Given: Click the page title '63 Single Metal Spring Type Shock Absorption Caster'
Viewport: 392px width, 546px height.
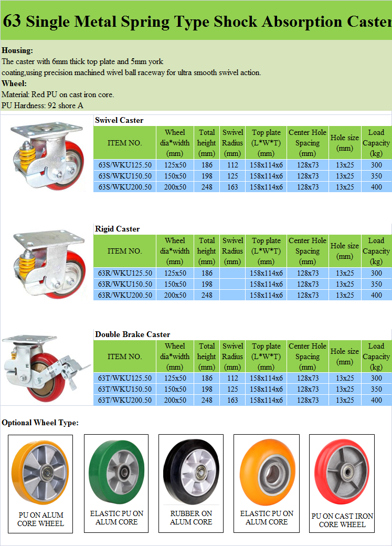Looking at the screenshot, I should tap(197, 21).
